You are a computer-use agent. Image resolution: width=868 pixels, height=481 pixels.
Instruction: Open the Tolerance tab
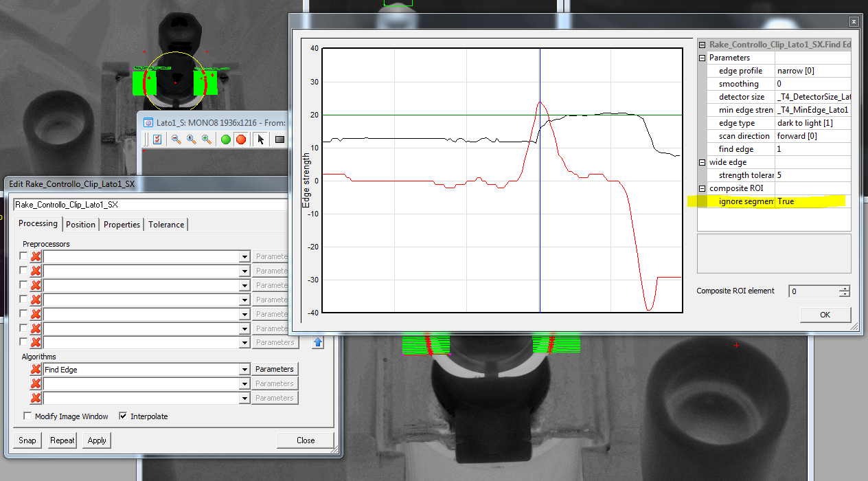(x=166, y=225)
